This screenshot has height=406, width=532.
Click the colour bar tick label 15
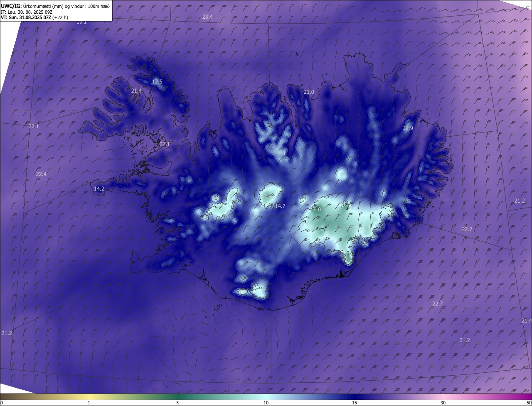pyautogui.click(x=355, y=403)
